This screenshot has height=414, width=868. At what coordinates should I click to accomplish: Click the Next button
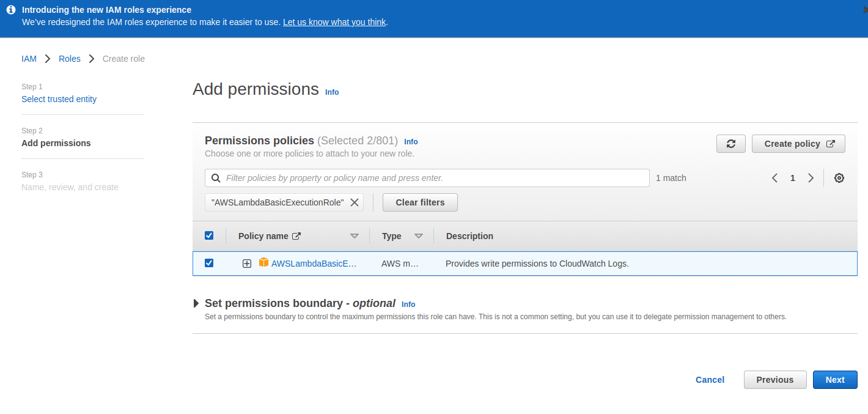(834, 380)
